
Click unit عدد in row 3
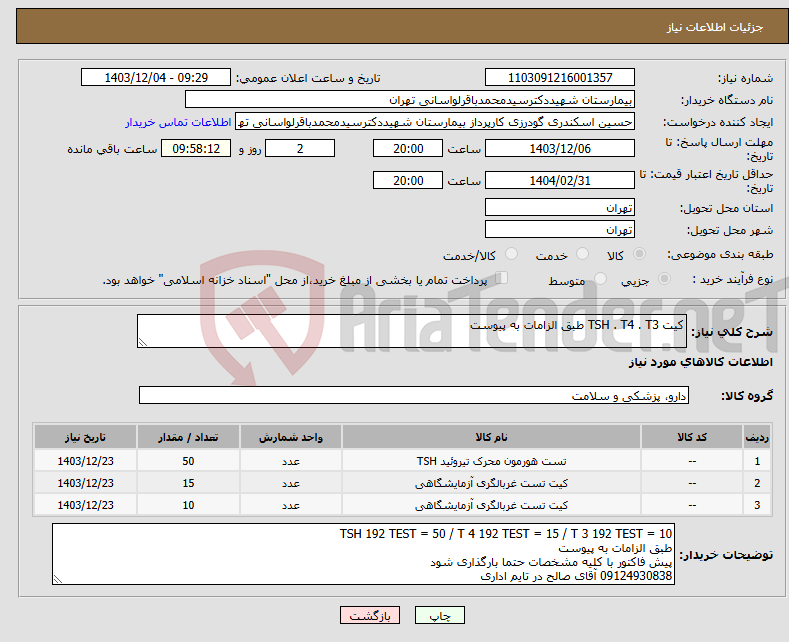pyautogui.click(x=291, y=505)
